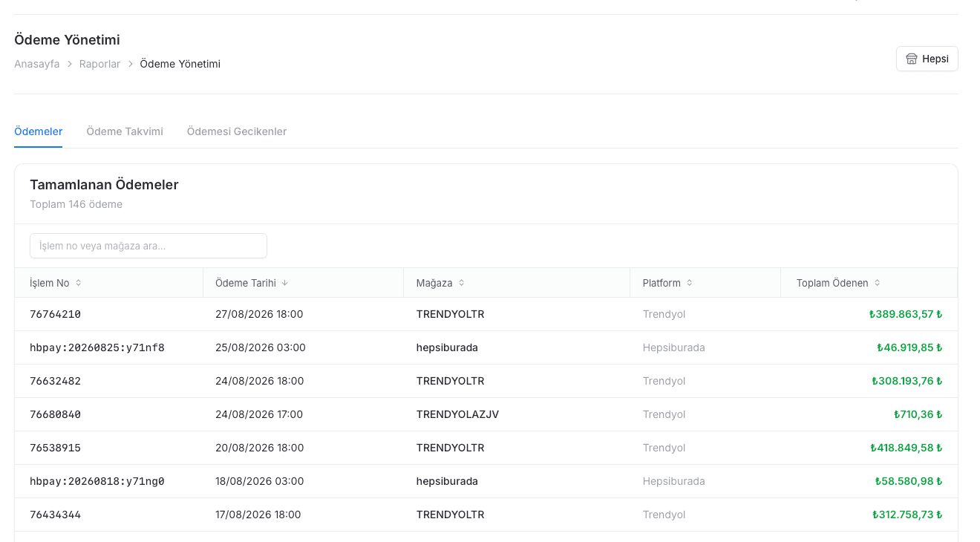Viewport: 980px width, 542px height.
Task: Select transaction hbpay:20260825:y71nf8
Action: click(x=97, y=347)
